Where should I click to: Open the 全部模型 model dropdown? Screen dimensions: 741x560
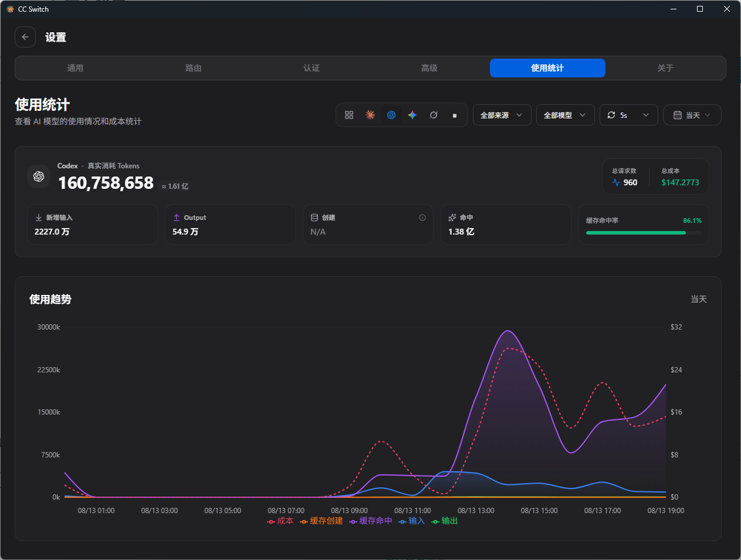(566, 115)
